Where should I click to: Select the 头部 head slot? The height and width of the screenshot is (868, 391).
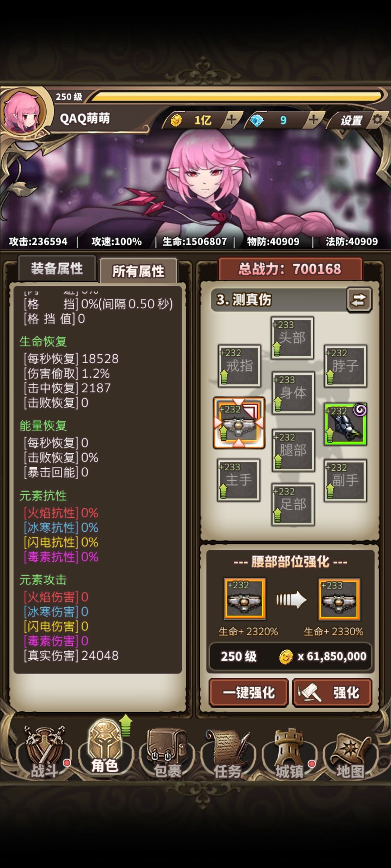(x=292, y=338)
